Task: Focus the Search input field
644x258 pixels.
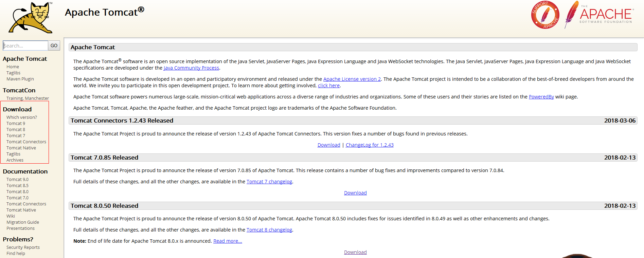Action: click(25, 45)
